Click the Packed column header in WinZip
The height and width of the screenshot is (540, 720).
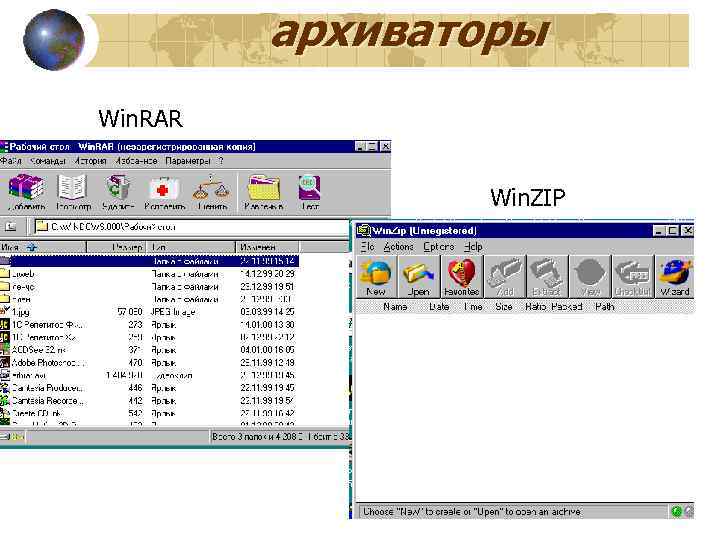pos(567,307)
